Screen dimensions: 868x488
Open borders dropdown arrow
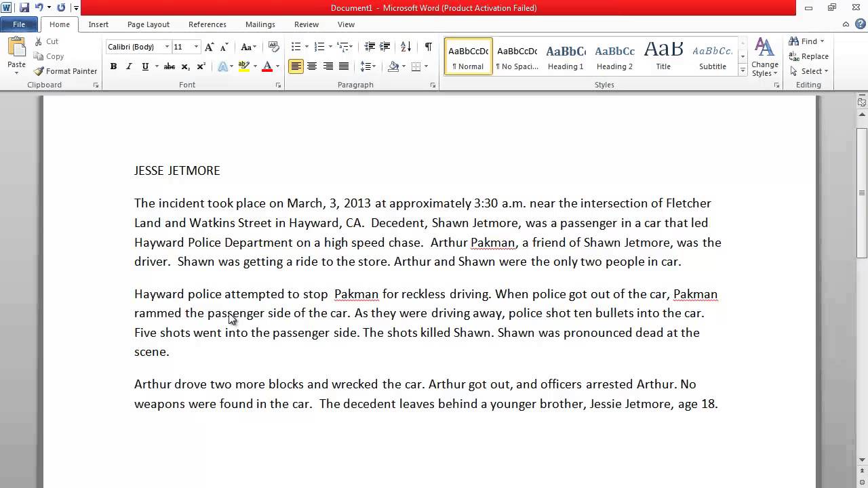tap(427, 66)
